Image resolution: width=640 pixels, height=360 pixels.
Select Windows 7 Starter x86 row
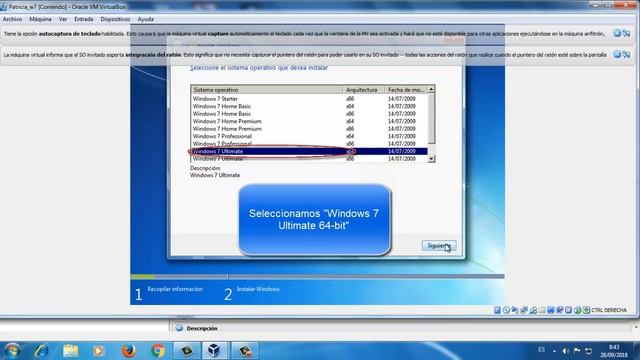(x=309, y=99)
